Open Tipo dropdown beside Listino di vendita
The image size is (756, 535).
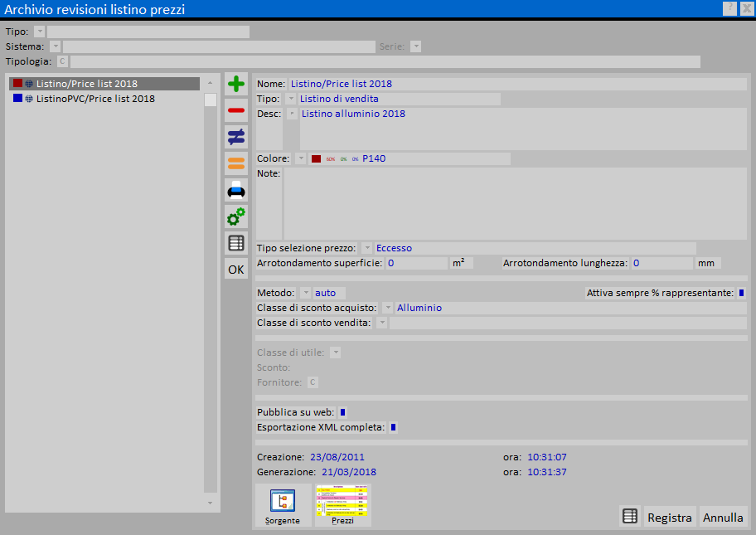290,99
